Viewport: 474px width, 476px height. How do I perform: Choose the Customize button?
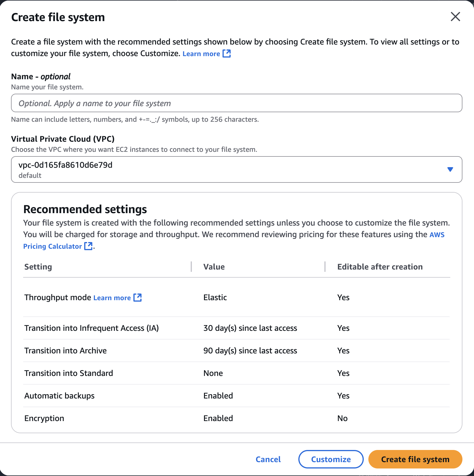pyautogui.click(x=331, y=459)
